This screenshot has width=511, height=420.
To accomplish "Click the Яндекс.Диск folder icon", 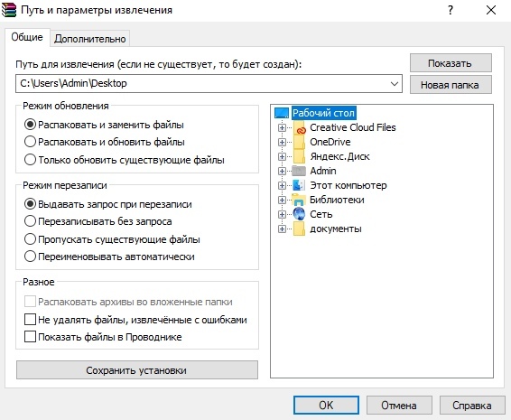I will point(299,156).
